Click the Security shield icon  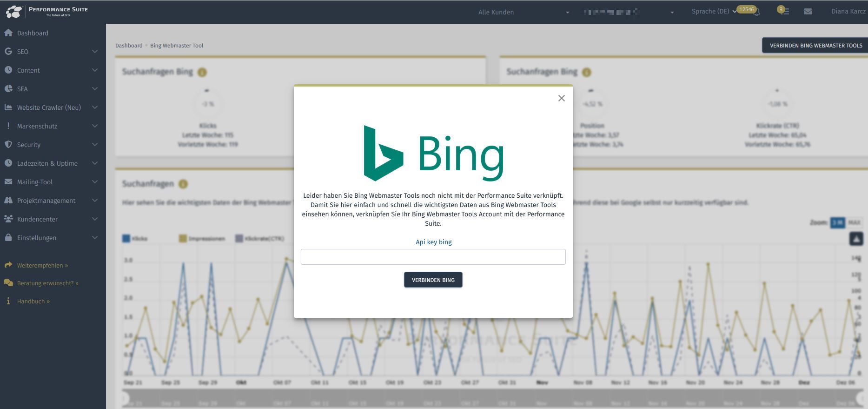click(x=8, y=145)
